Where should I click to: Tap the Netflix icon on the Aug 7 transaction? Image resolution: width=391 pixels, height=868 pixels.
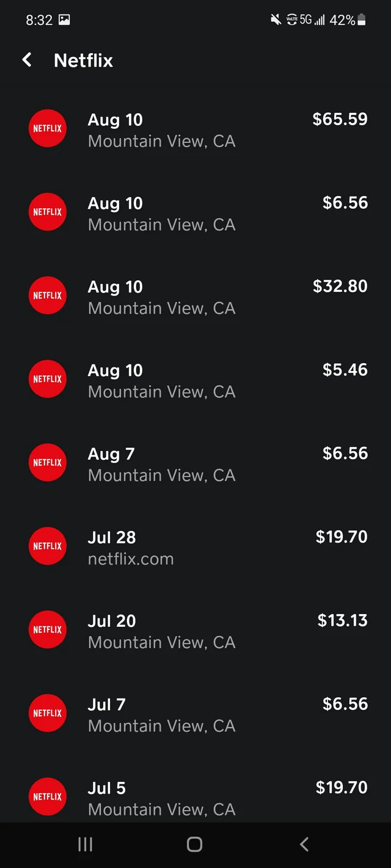47,463
